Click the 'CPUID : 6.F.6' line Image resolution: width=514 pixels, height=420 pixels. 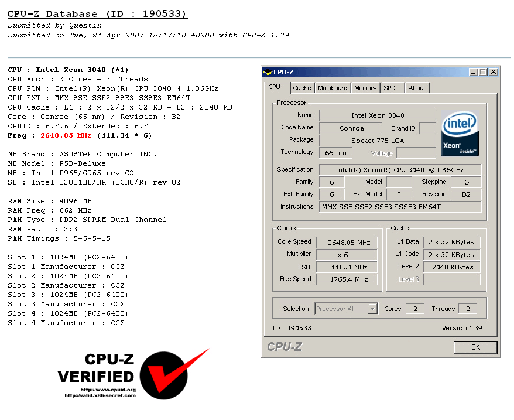[78, 127]
